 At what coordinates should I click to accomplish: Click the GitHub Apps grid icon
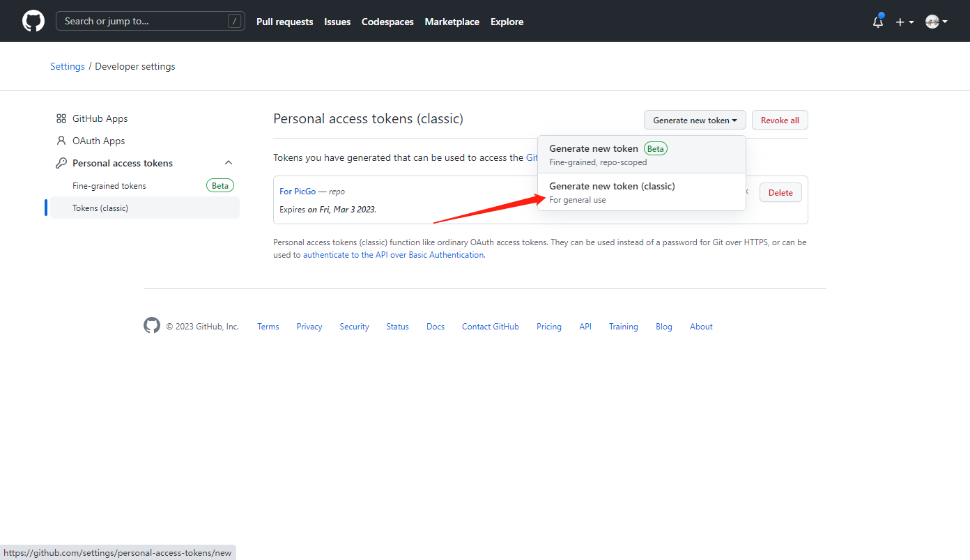click(61, 118)
